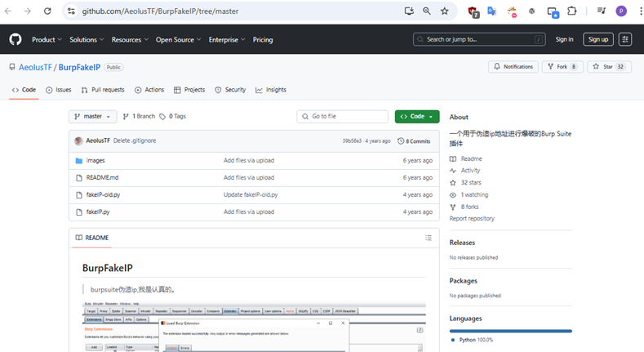Open the Insights tab
This screenshot has width=644, height=352.
click(x=271, y=90)
